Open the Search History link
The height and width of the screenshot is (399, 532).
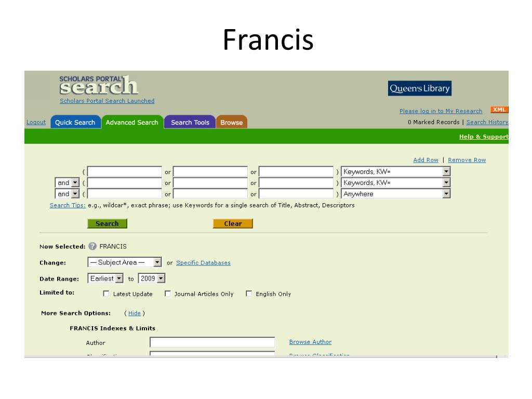[x=487, y=122]
